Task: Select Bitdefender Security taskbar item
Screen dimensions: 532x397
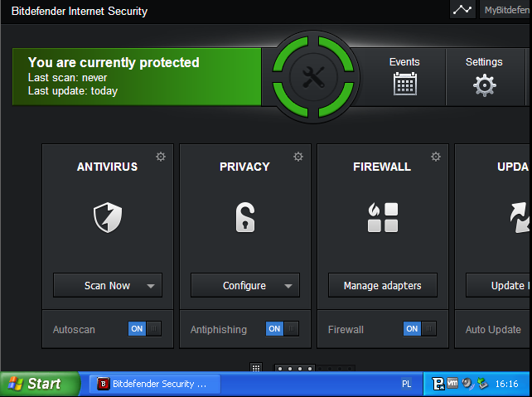Action: [x=154, y=384]
